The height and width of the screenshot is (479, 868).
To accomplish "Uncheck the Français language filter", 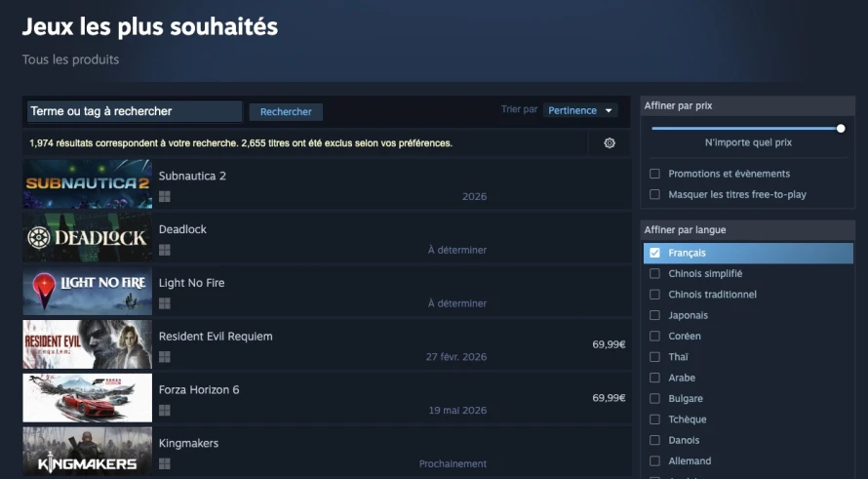I will [654, 253].
